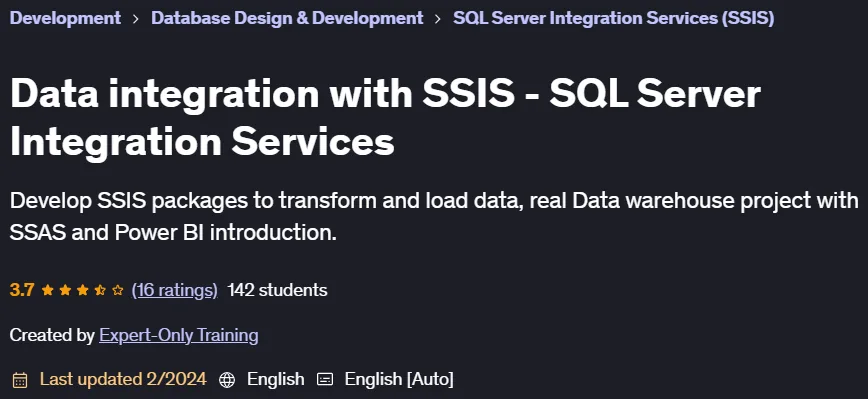Open Database Design & Development breadcrumb
Image resolution: width=868 pixels, height=399 pixels.
287,18
